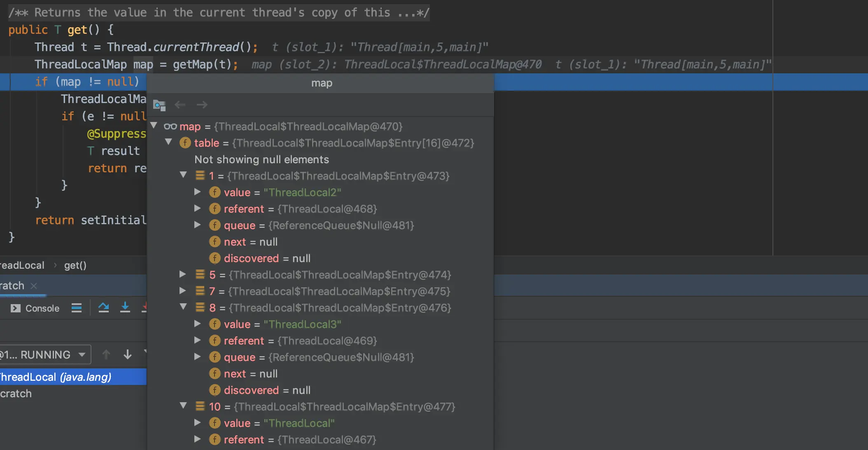Expand the "ThreadLocal2" value field

[x=198, y=192]
